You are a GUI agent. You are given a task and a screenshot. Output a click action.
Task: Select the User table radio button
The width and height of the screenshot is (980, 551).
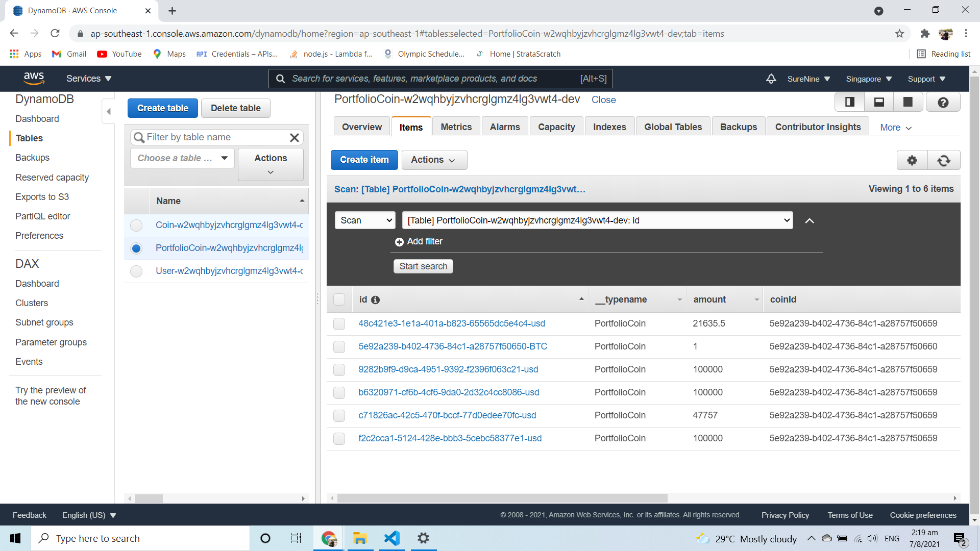(x=136, y=271)
